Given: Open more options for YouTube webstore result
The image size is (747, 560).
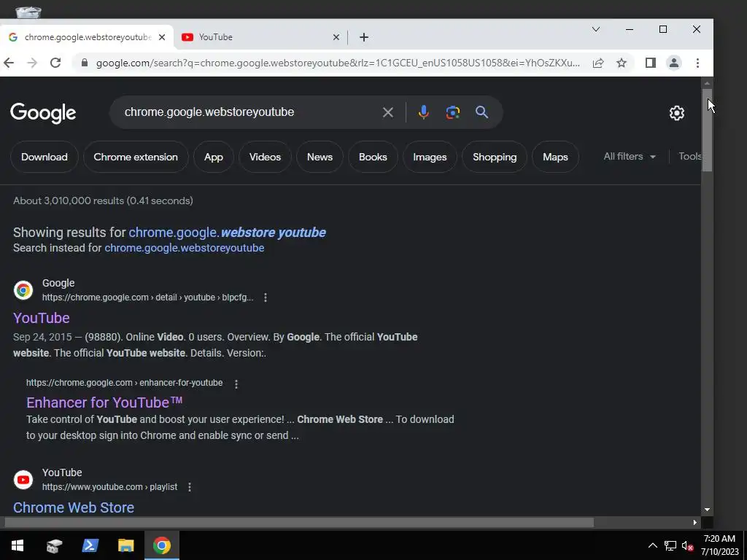Looking at the screenshot, I should point(266,297).
